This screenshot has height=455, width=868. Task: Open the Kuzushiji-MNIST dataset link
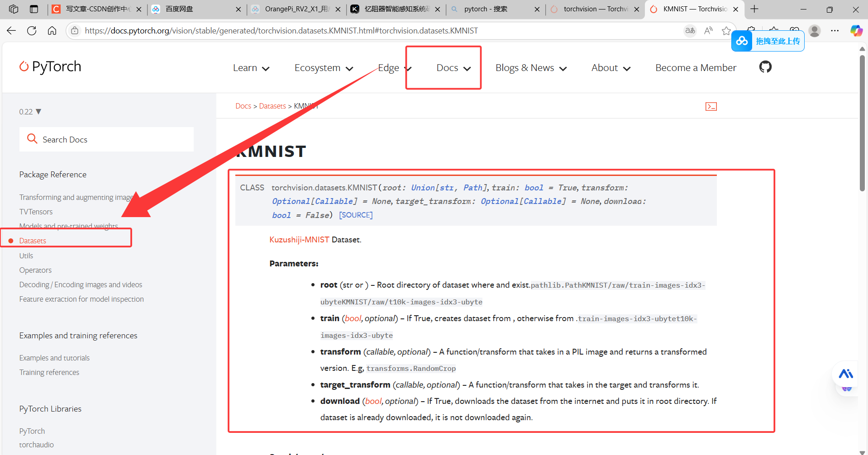299,240
